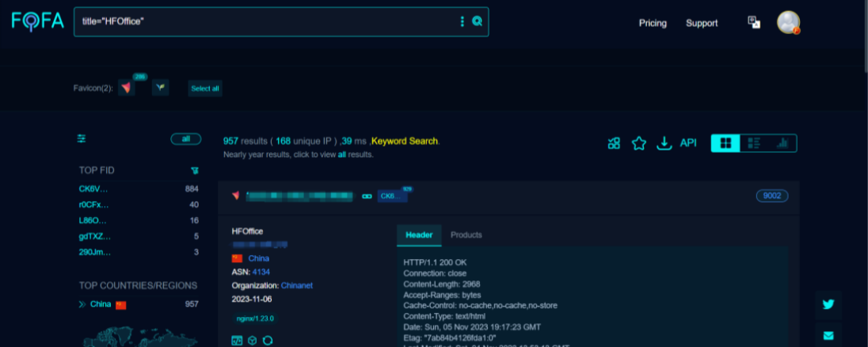Click the circular refresh icon under result
The width and height of the screenshot is (868, 347).
click(268, 341)
